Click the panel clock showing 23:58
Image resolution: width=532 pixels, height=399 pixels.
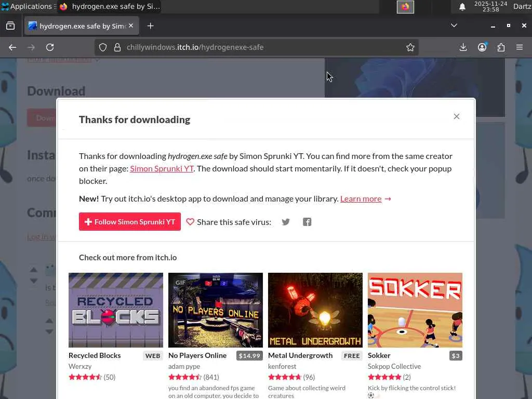[490, 7]
